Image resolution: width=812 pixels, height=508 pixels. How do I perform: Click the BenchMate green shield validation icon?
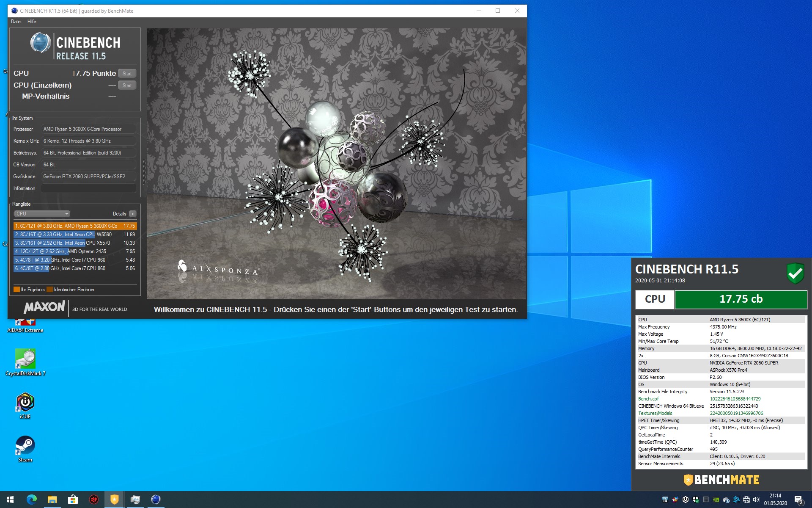pyautogui.click(x=795, y=273)
